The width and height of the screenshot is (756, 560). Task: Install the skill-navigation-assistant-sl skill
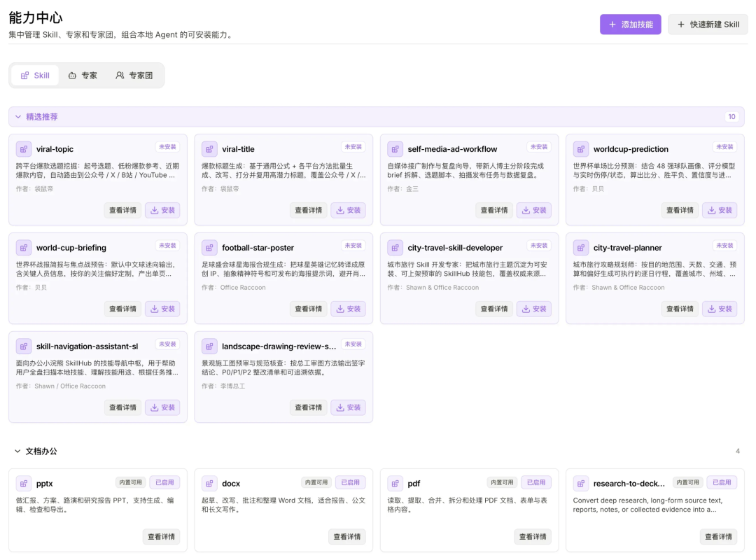[x=162, y=407]
